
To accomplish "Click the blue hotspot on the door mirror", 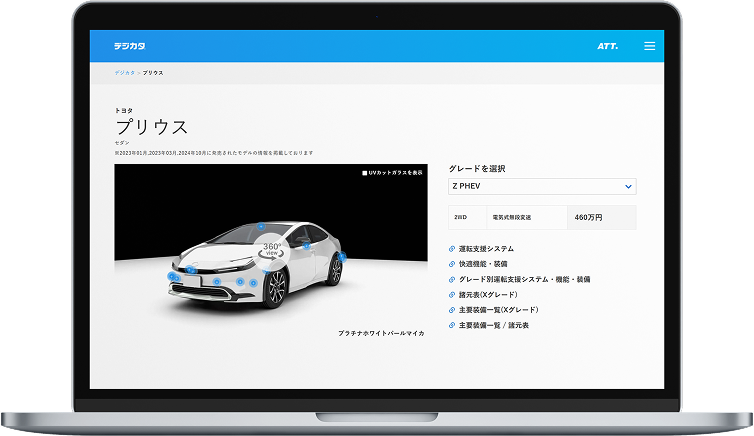I will pos(306,246).
